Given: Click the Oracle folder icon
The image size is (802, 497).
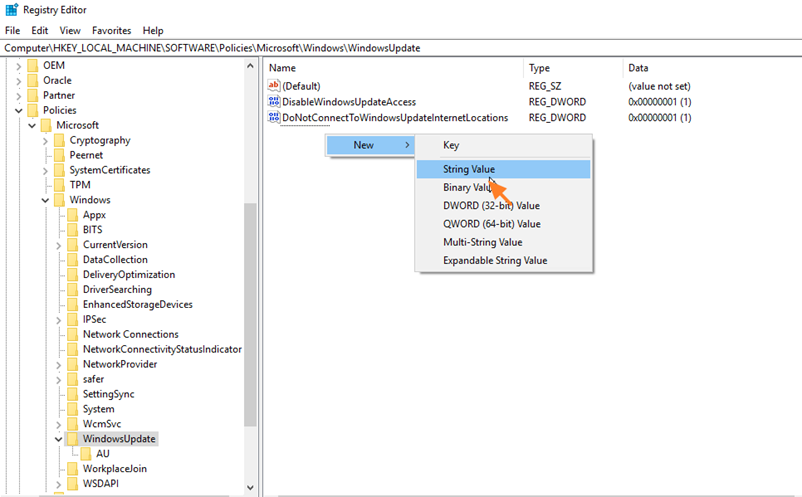Looking at the screenshot, I should click(33, 80).
